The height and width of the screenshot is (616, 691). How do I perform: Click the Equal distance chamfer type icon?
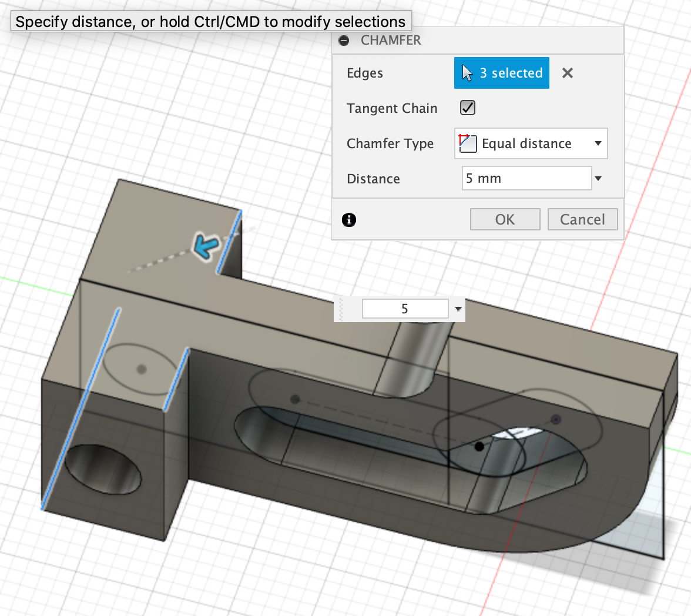(468, 143)
